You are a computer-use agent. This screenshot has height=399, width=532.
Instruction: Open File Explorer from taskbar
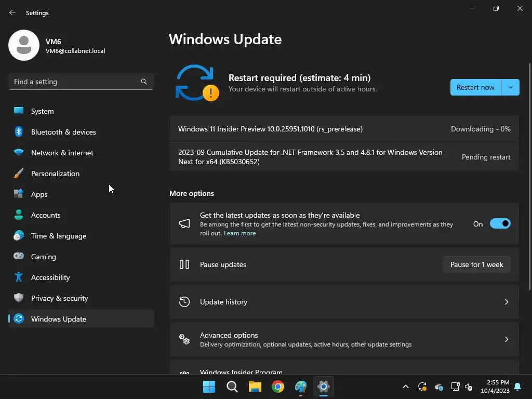point(255,387)
